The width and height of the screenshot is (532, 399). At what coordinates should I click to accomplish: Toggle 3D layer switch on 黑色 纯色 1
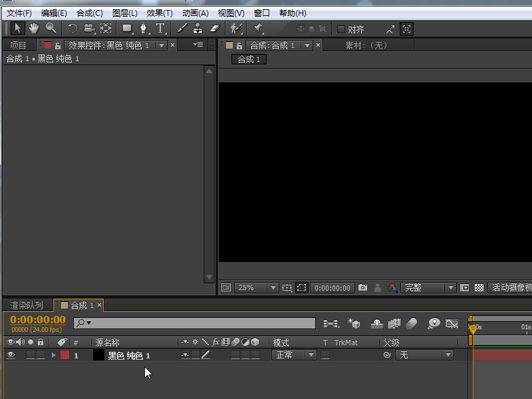[255, 355]
